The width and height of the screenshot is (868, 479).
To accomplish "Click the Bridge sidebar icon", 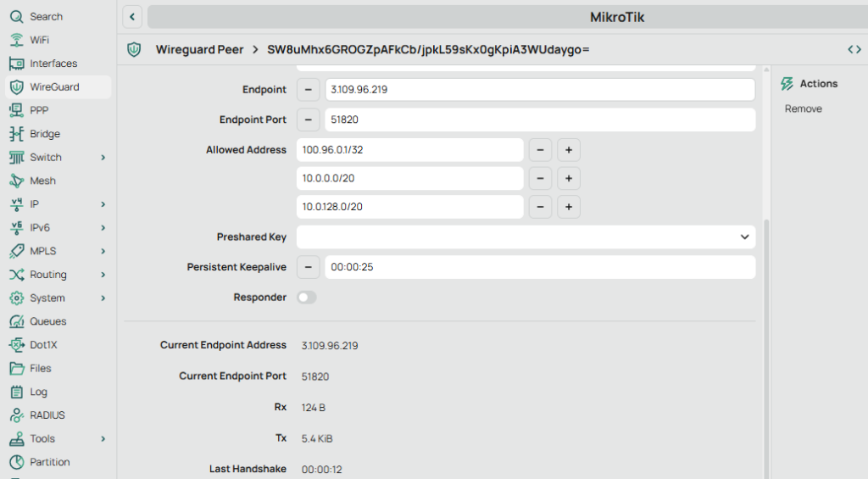I will [16, 134].
